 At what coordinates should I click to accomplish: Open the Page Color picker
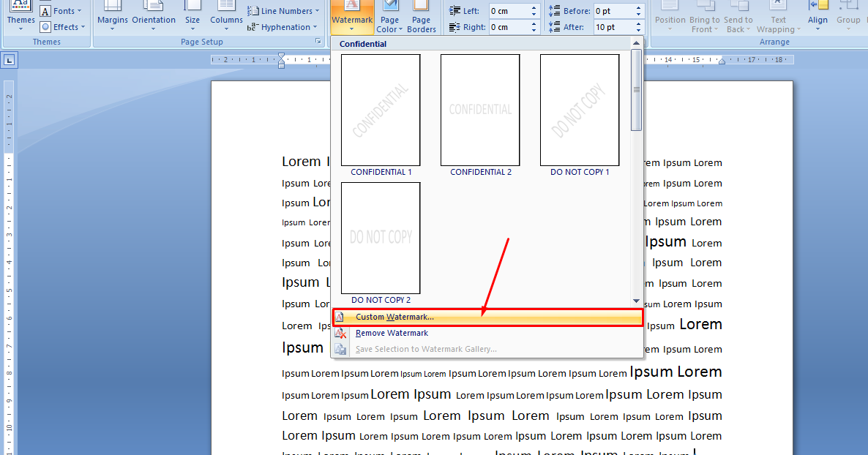pyautogui.click(x=389, y=18)
